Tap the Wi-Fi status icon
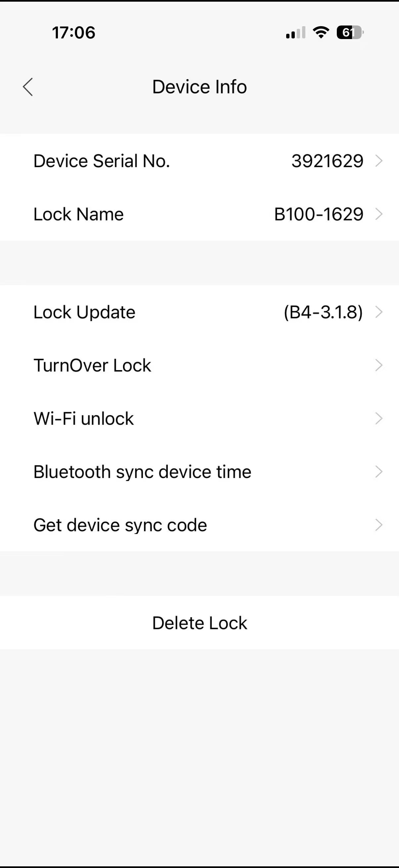This screenshot has height=868, width=399. (321, 32)
